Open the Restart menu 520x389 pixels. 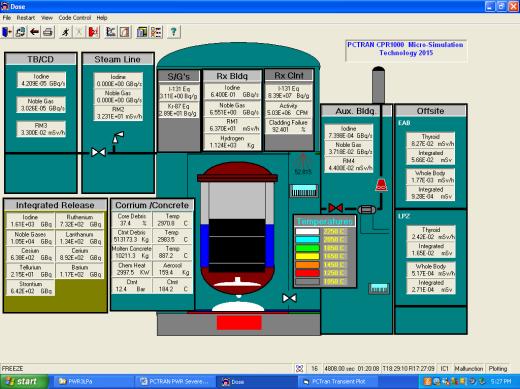26,18
